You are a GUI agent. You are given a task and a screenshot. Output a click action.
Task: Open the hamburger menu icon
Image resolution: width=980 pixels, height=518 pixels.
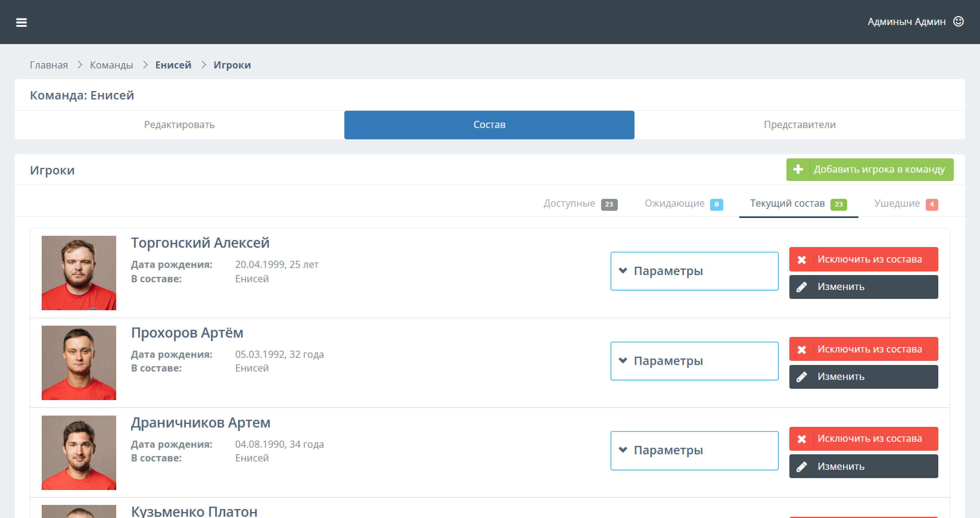click(x=21, y=22)
